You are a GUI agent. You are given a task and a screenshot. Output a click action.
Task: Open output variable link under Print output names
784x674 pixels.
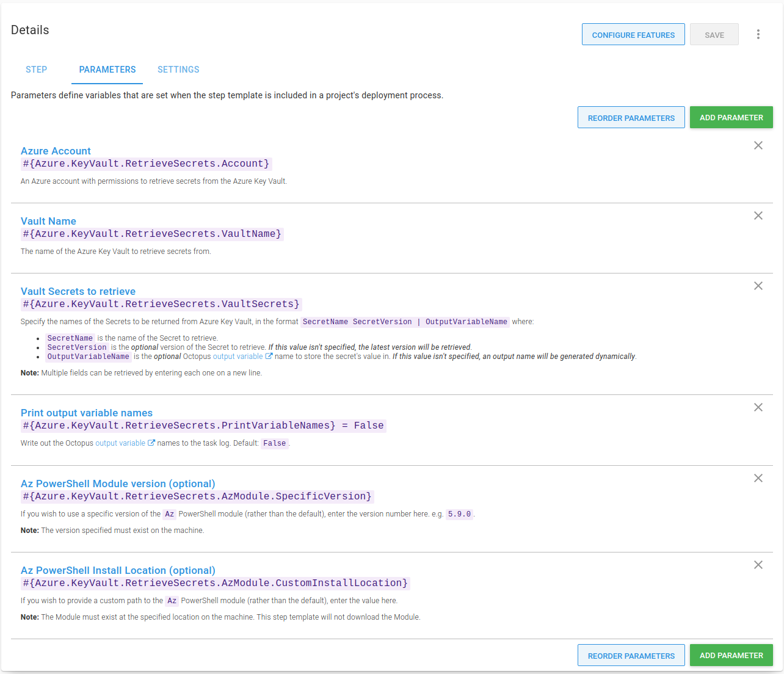click(x=120, y=443)
